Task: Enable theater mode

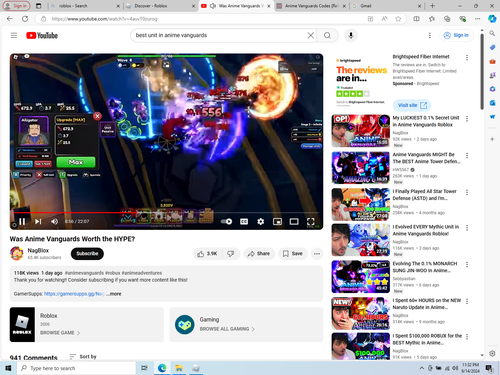Action: point(294,221)
